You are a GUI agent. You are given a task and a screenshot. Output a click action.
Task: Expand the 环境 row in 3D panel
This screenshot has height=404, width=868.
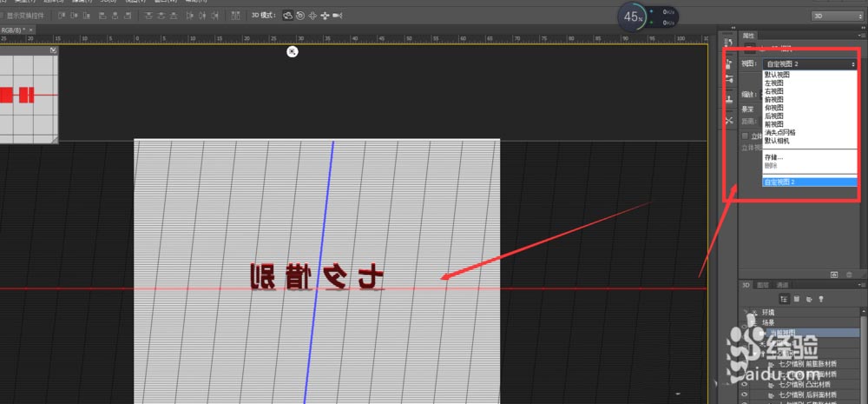pos(745,313)
